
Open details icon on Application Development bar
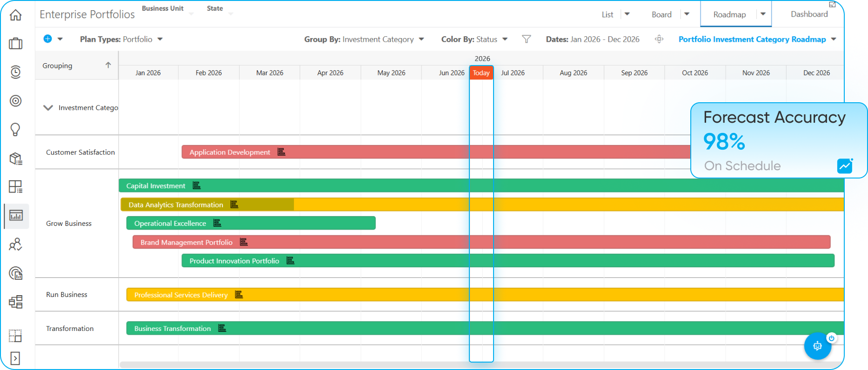(x=281, y=152)
